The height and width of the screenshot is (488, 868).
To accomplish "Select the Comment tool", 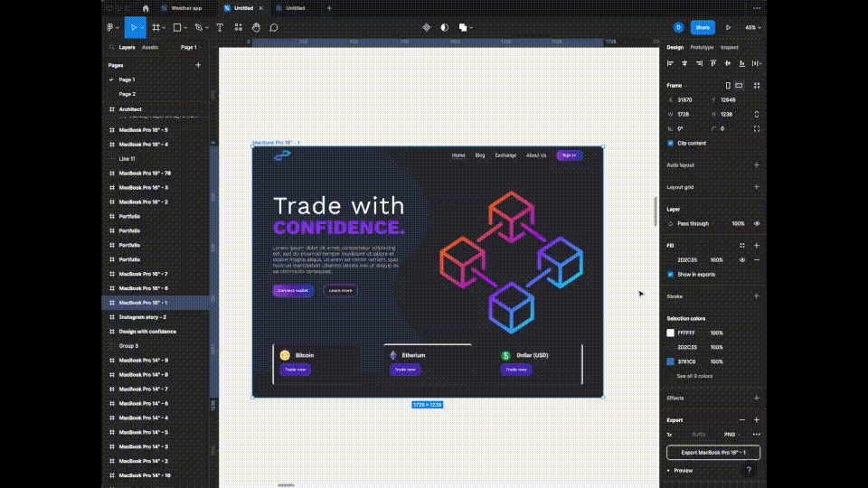I will pos(273,27).
